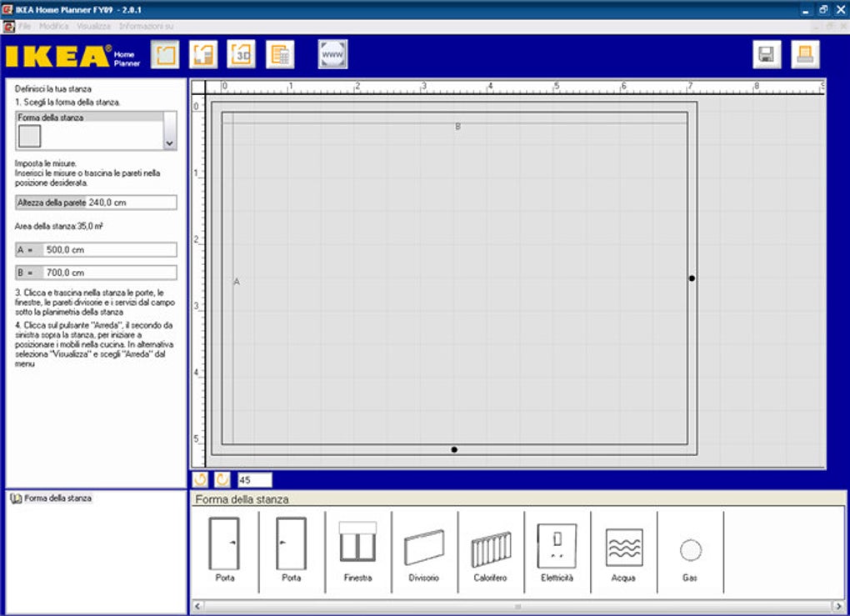
Task: Click the save floppy disk icon
Action: click(767, 54)
